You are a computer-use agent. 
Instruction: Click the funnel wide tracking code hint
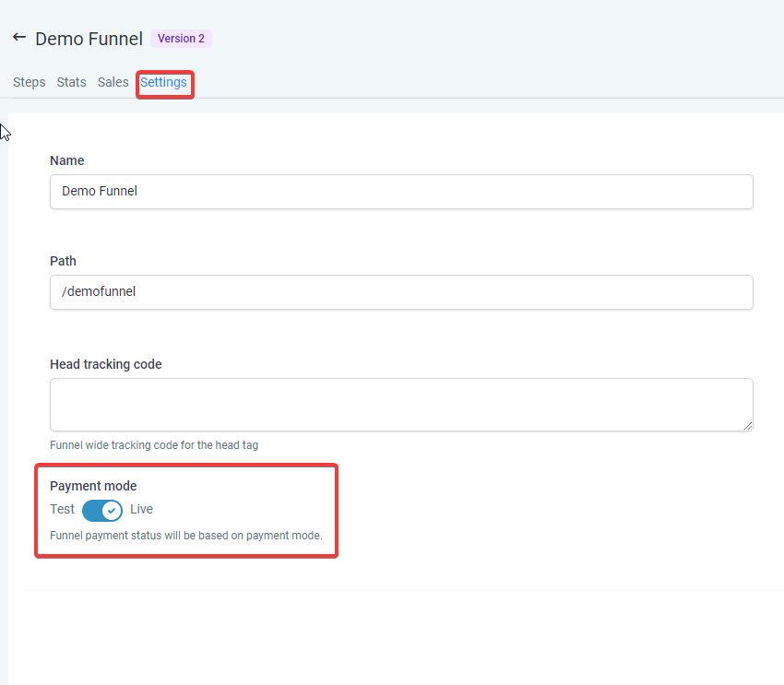[x=153, y=445]
